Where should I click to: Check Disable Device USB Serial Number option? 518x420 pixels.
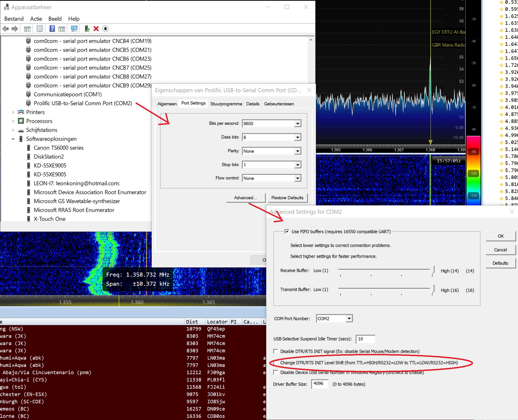(275, 373)
